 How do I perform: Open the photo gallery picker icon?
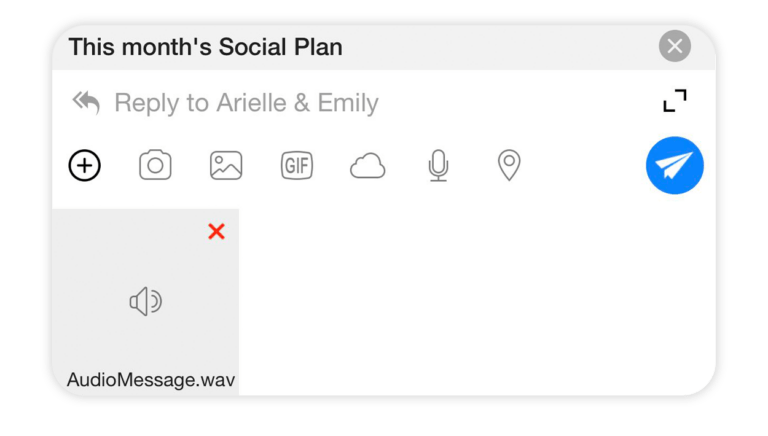(226, 165)
